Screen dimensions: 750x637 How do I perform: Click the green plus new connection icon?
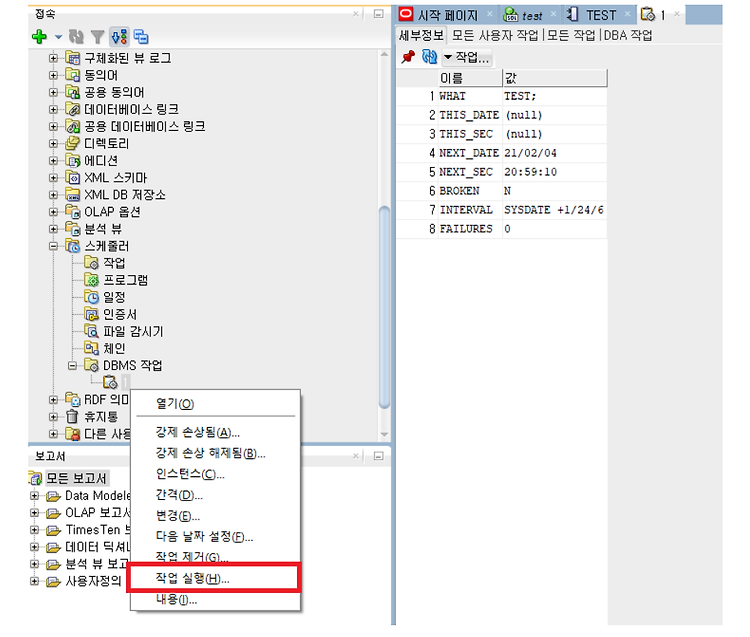39,36
